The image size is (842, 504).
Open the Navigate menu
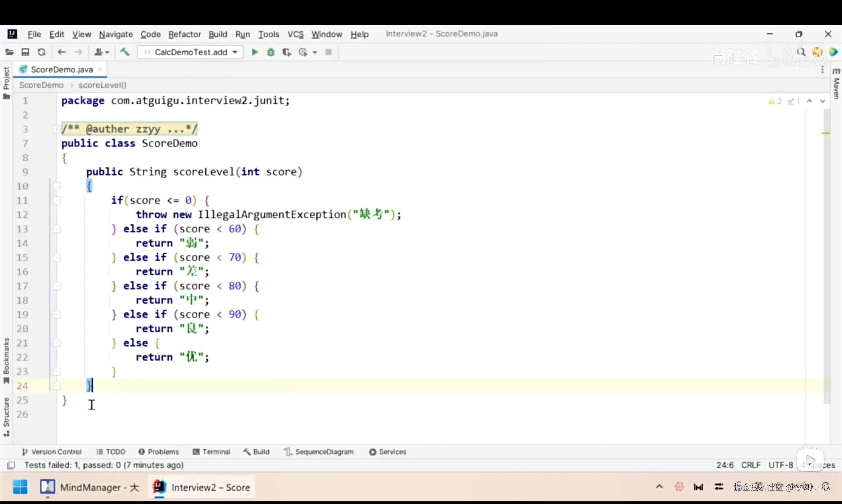116,34
